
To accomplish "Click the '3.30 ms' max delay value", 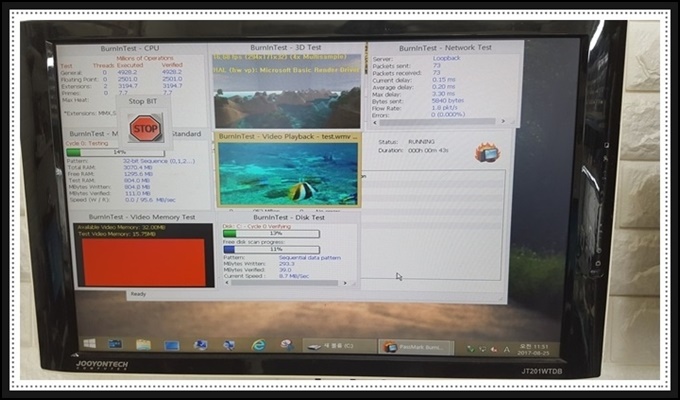I will click(x=443, y=93).
